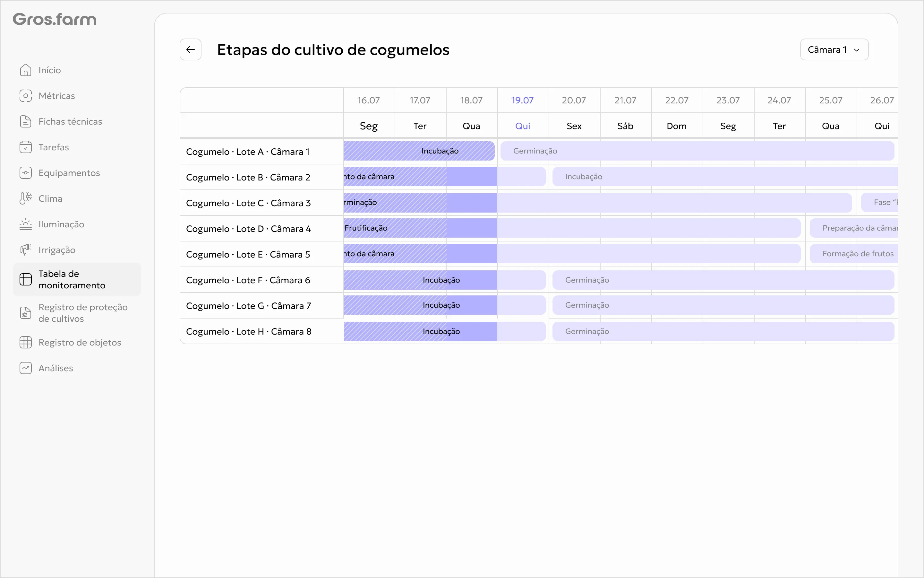Click the Tarefas calendar icon
Screen dimensions: 924x578
(26, 147)
